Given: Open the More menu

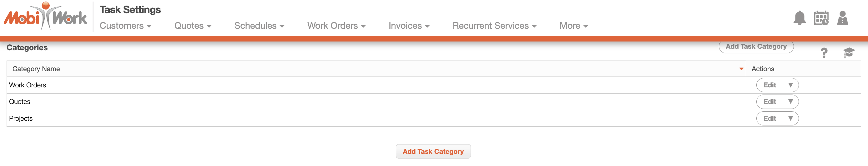Looking at the screenshot, I should pos(573,26).
